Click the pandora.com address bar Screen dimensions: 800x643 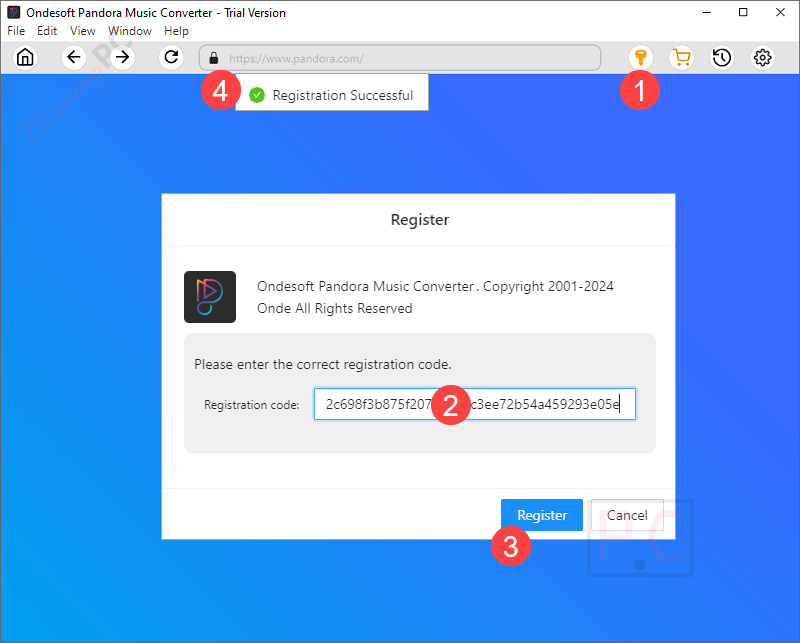click(399, 58)
